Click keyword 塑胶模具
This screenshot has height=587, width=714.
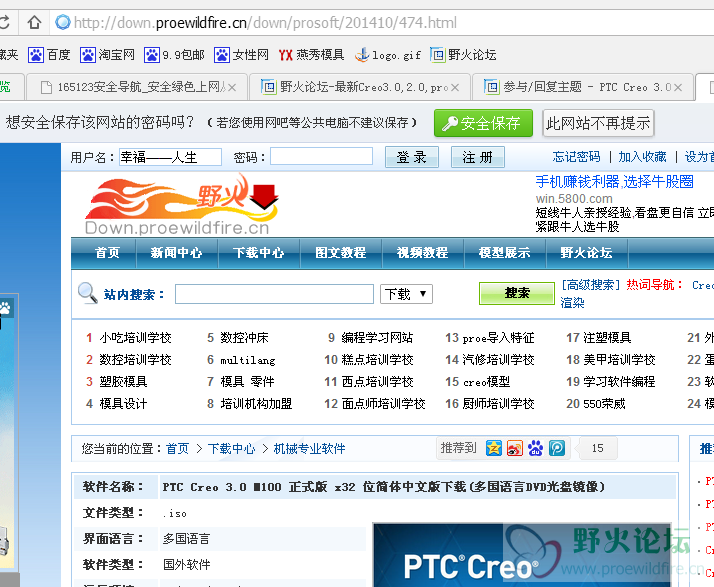click(x=123, y=382)
